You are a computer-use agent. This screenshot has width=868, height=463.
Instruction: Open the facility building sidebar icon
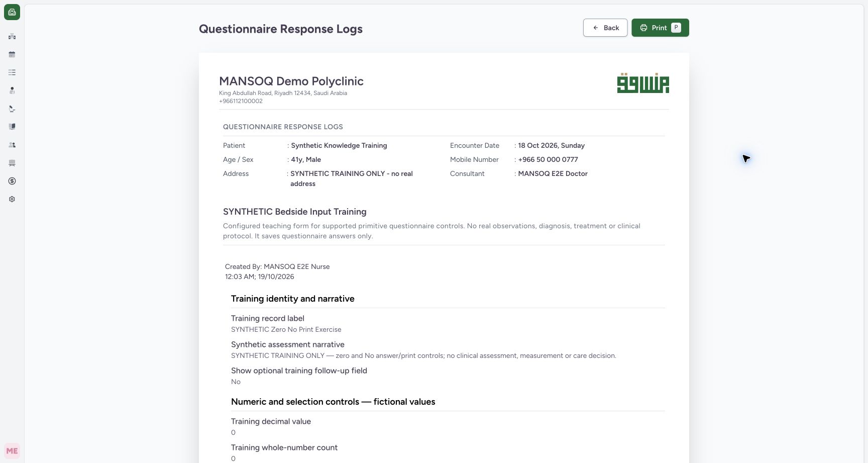pos(12,36)
